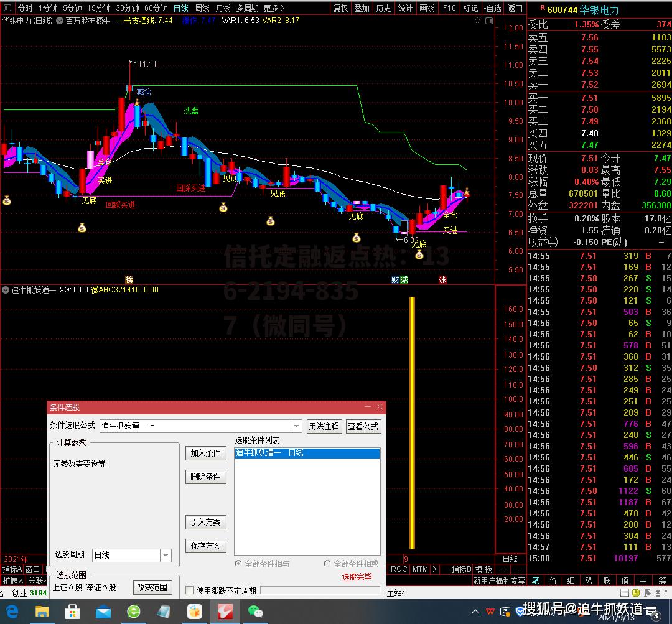The width and height of the screenshot is (672, 624).
Task: Open F10 company information
Action: [x=449, y=8]
